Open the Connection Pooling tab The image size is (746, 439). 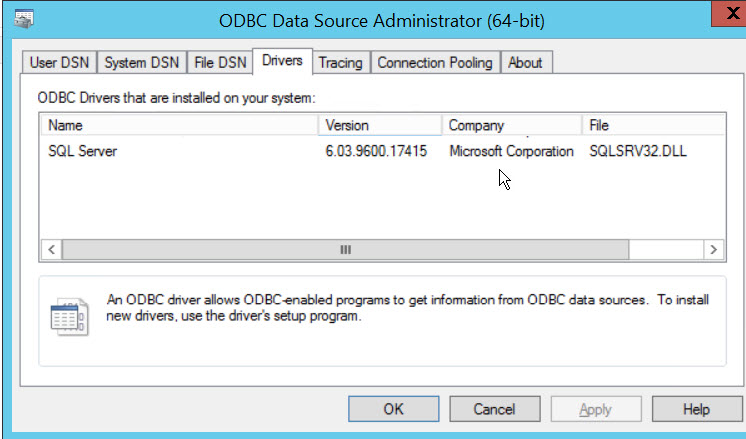tap(435, 63)
